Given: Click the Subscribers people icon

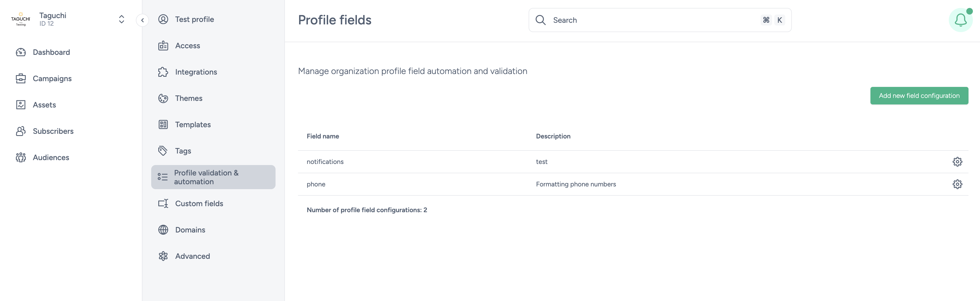Looking at the screenshot, I should tap(21, 131).
